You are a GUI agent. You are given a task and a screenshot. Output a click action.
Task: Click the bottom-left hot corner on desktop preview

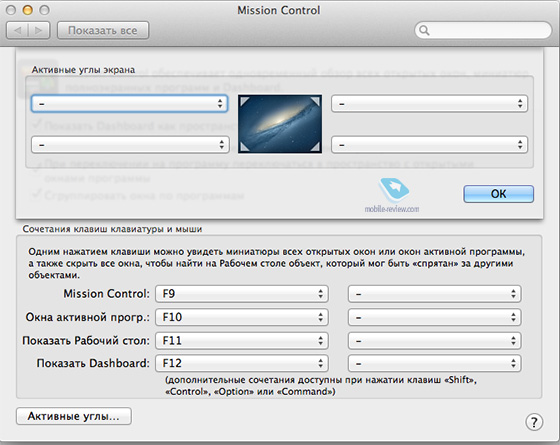coord(244,147)
